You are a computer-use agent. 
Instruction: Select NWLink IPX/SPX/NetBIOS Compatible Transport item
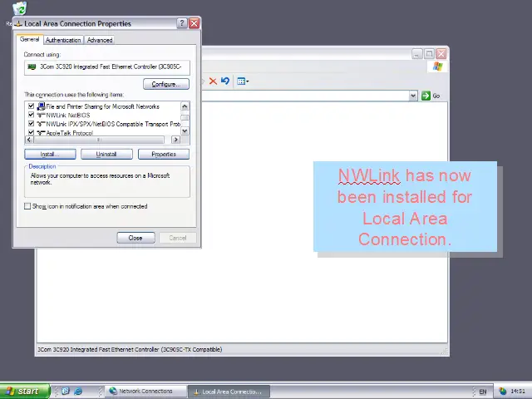(113, 124)
